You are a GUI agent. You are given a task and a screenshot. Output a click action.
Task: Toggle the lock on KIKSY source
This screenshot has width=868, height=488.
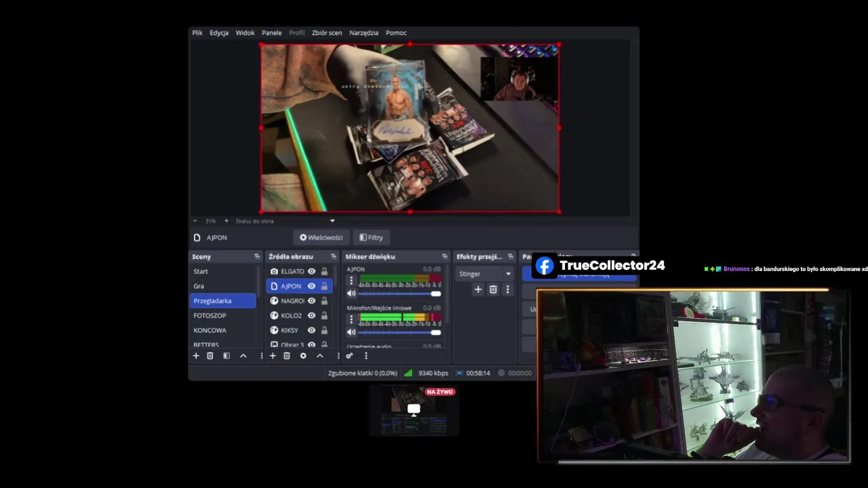(x=324, y=330)
